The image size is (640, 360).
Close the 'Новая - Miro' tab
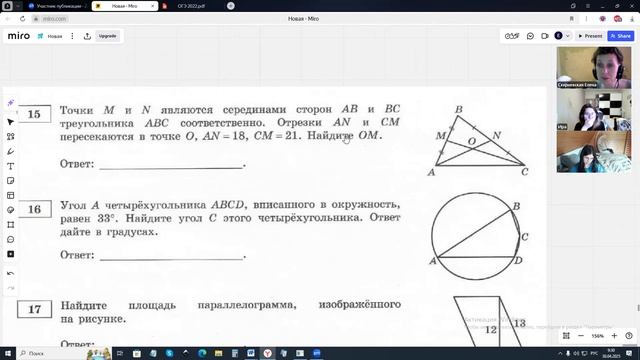pyautogui.click(x=153, y=6)
